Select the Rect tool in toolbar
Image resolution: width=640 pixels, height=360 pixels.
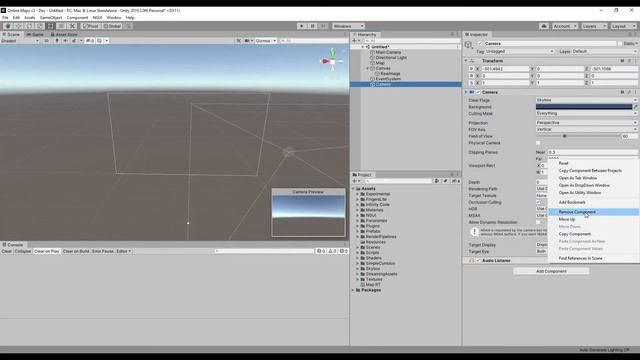tap(51, 26)
